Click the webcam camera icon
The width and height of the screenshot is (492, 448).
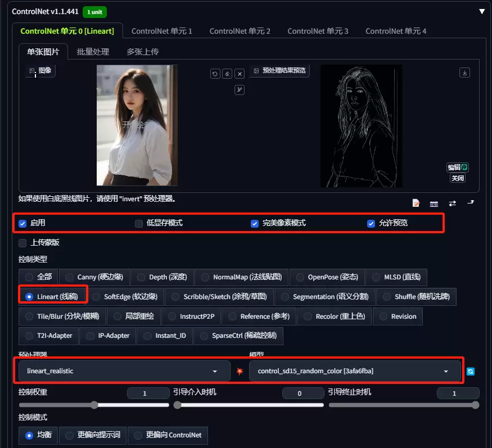coord(434,204)
